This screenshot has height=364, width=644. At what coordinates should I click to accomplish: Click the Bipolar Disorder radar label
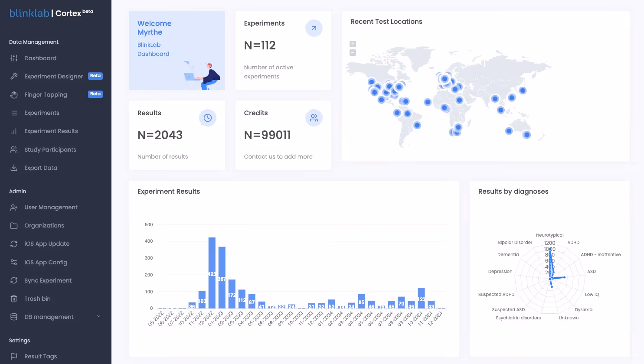[515, 243]
